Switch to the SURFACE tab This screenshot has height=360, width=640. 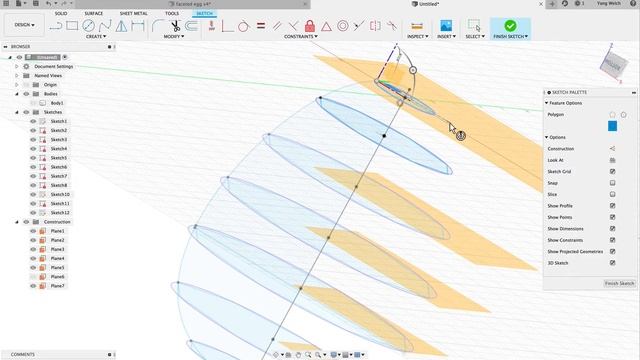(x=93, y=13)
